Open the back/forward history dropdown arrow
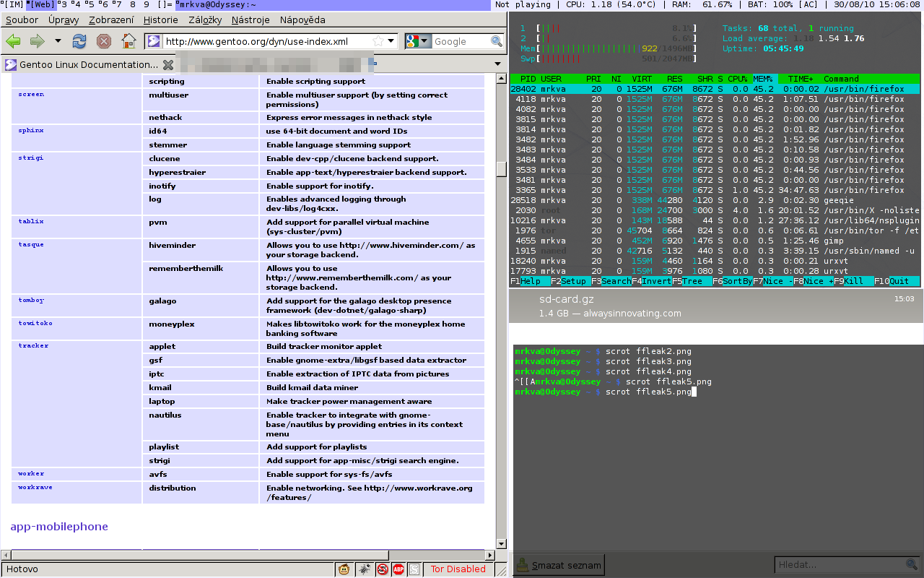Image resolution: width=924 pixels, height=578 pixels. click(58, 41)
